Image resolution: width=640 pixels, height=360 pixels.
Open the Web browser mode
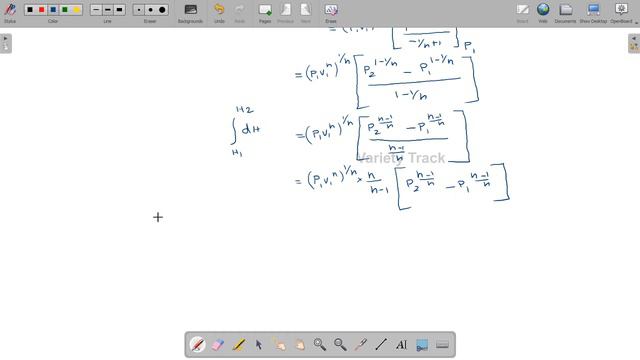(x=543, y=13)
